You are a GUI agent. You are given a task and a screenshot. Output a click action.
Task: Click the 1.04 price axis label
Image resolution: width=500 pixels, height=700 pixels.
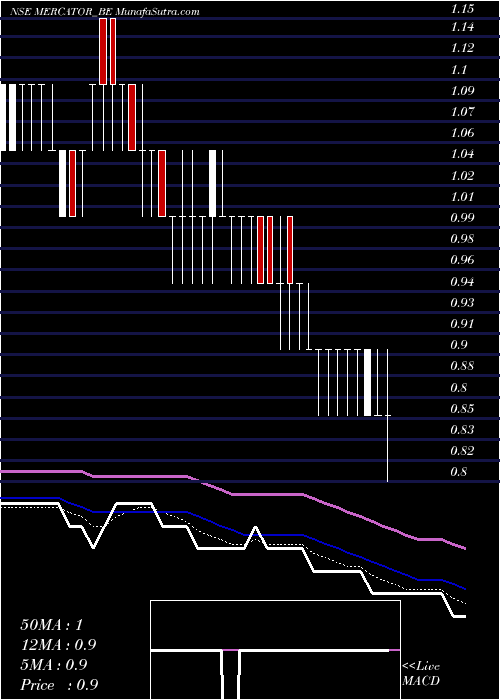pos(462,154)
